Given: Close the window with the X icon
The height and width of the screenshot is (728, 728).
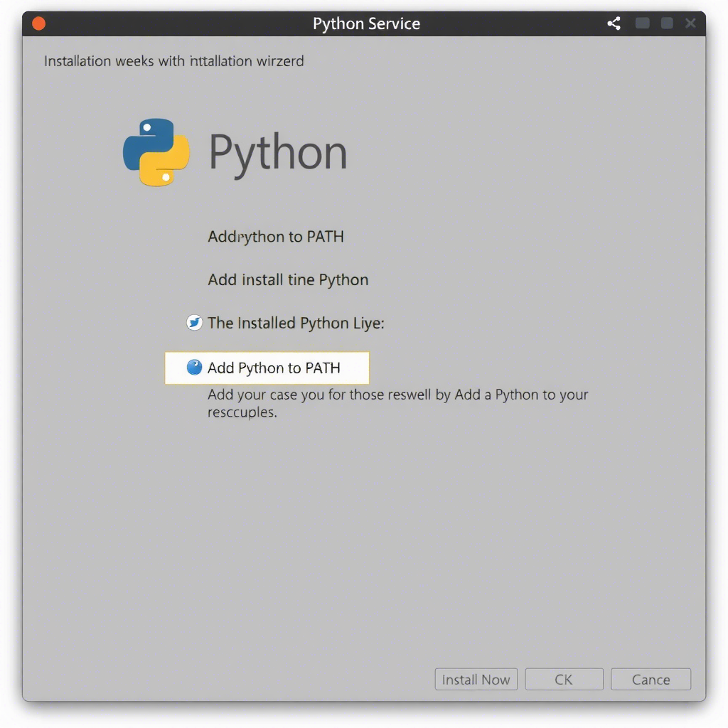Looking at the screenshot, I should pos(690,23).
